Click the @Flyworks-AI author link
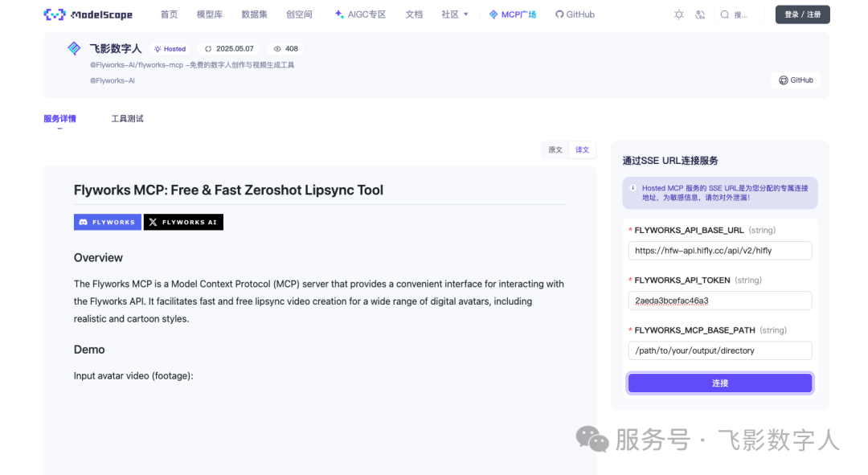Image resolution: width=868 pixels, height=475 pixels. click(x=113, y=80)
